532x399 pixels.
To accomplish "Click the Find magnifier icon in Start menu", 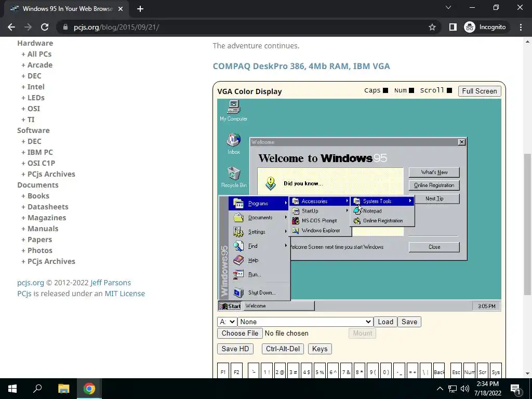I will tap(238, 246).
